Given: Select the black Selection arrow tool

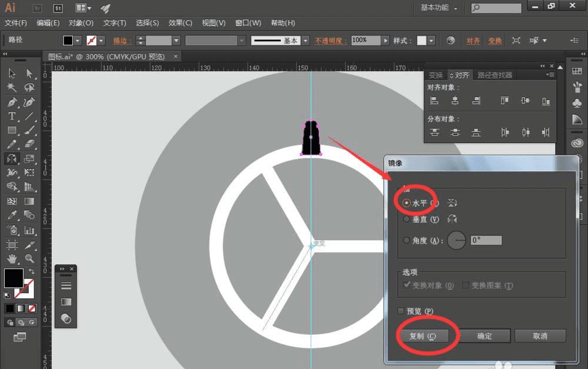Looking at the screenshot, I should (12, 73).
